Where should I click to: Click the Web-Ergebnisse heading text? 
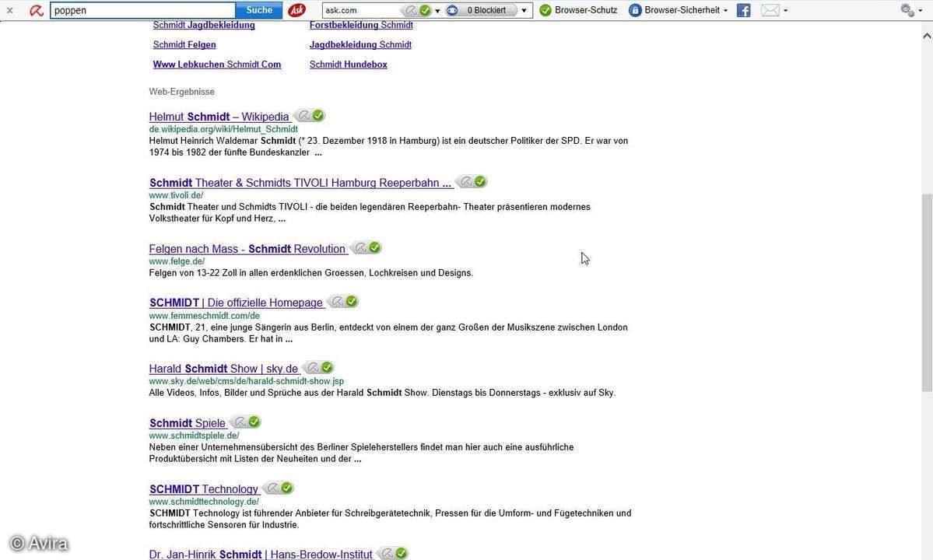[x=181, y=92]
